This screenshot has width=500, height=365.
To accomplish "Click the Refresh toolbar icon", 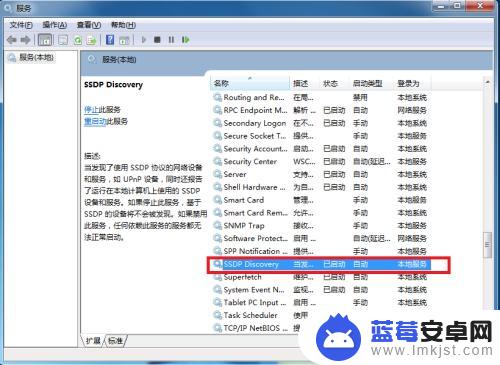I will coord(78,40).
